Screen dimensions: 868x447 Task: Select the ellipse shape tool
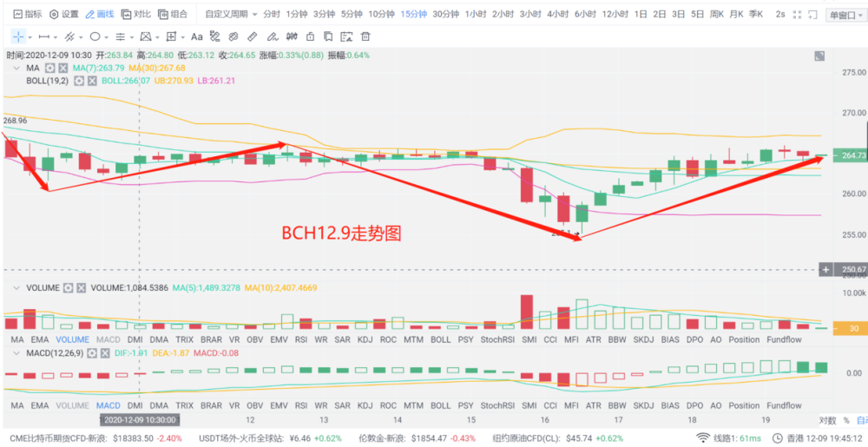(x=95, y=37)
